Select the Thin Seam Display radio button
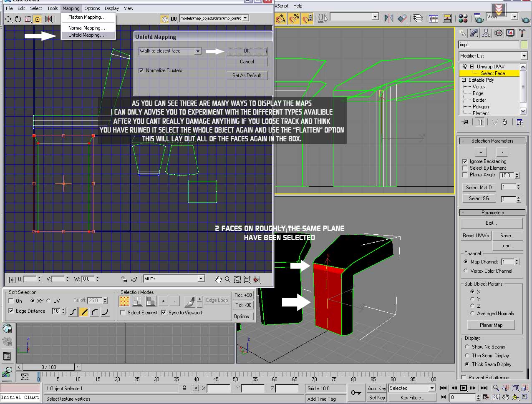Screen dimensions: 532x404 pyautogui.click(x=467, y=356)
